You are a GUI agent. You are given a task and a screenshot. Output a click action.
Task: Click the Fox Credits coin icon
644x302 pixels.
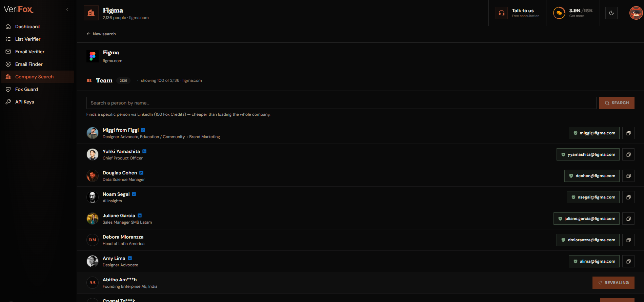[559, 13]
